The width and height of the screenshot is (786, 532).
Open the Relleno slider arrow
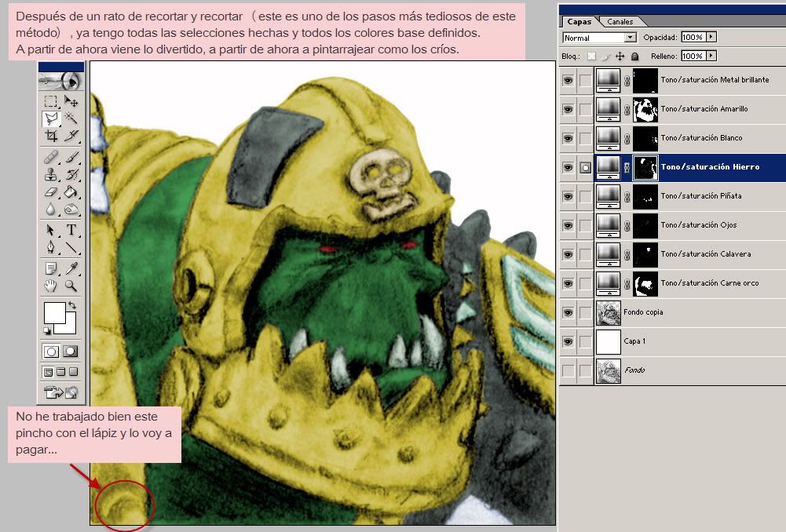711,56
